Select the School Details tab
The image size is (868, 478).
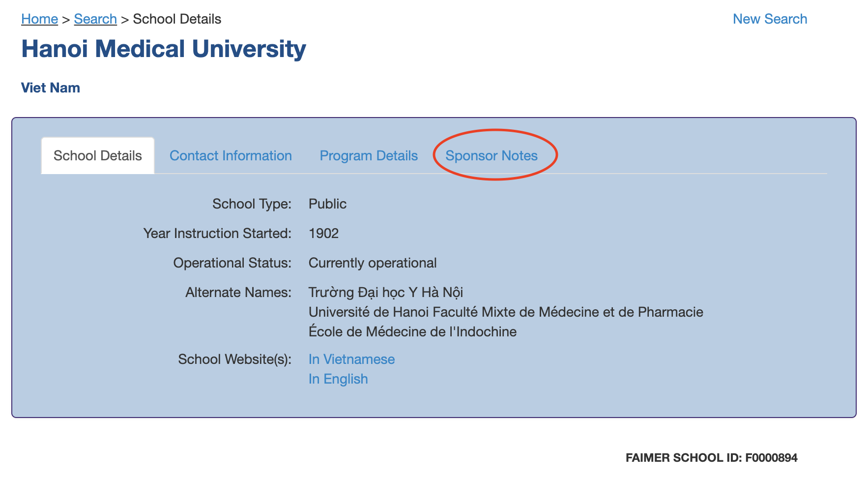click(98, 155)
